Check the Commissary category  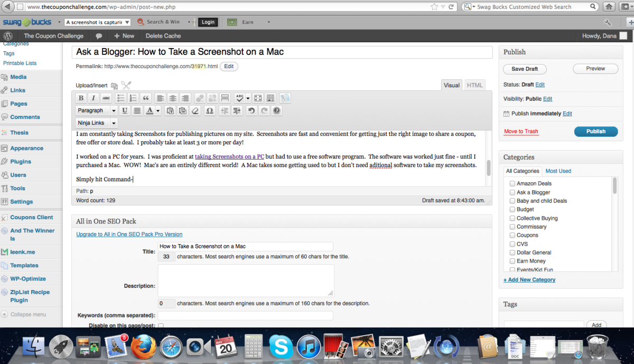(x=512, y=227)
